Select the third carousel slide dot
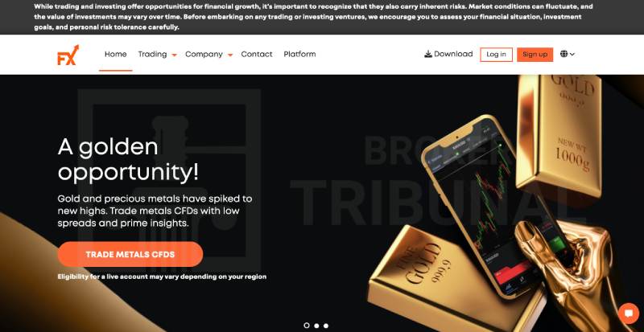Viewport: 644px width, 332px height. [326, 326]
